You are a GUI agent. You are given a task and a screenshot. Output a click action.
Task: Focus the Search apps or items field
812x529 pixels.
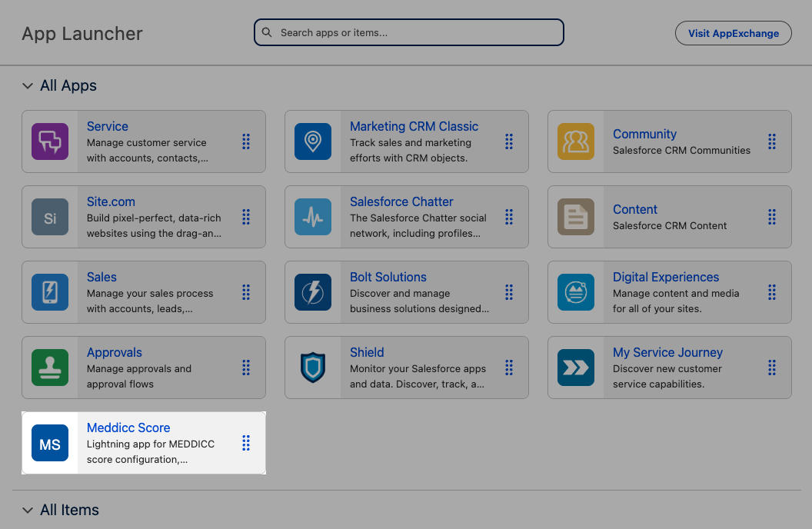tap(408, 32)
